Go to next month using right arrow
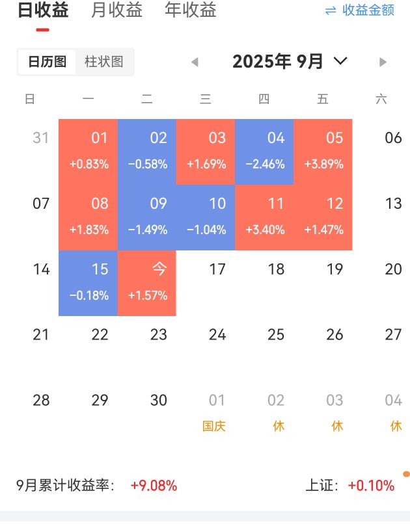The width and height of the screenshot is (410, 532). click(383, 62)
